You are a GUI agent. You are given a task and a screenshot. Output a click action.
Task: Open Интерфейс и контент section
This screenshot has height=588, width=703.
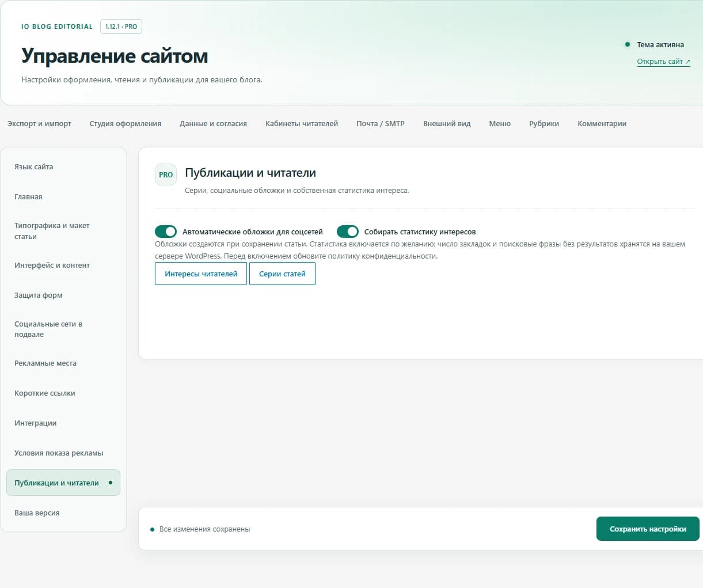[63, 265]
